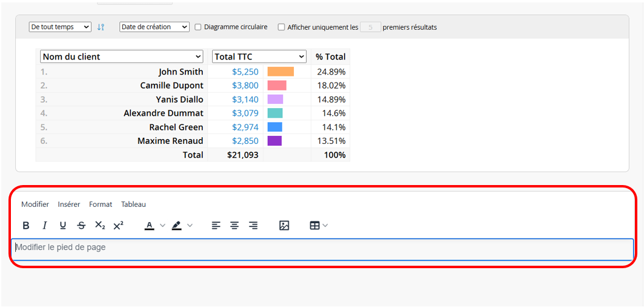Select the Alexandre Dummat row name
This screenshot has height=307, width=644.
pos(164,113)
